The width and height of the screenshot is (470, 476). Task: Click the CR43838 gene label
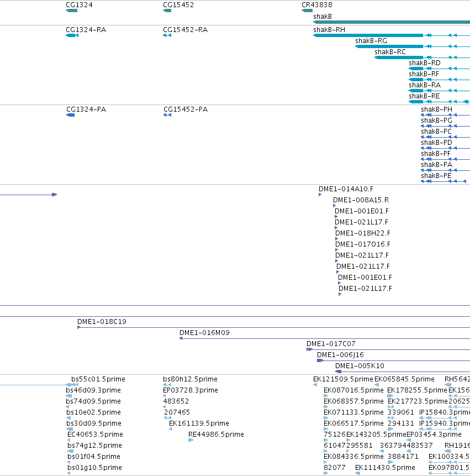317,5
